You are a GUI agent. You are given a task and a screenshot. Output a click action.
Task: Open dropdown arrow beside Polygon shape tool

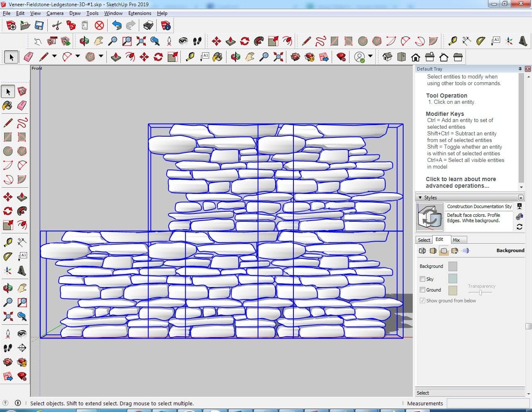click(x=101, y=56)
